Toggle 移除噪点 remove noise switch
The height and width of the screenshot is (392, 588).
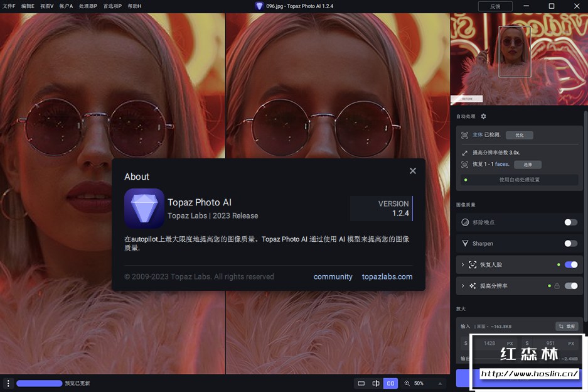[x=571, y=222]
